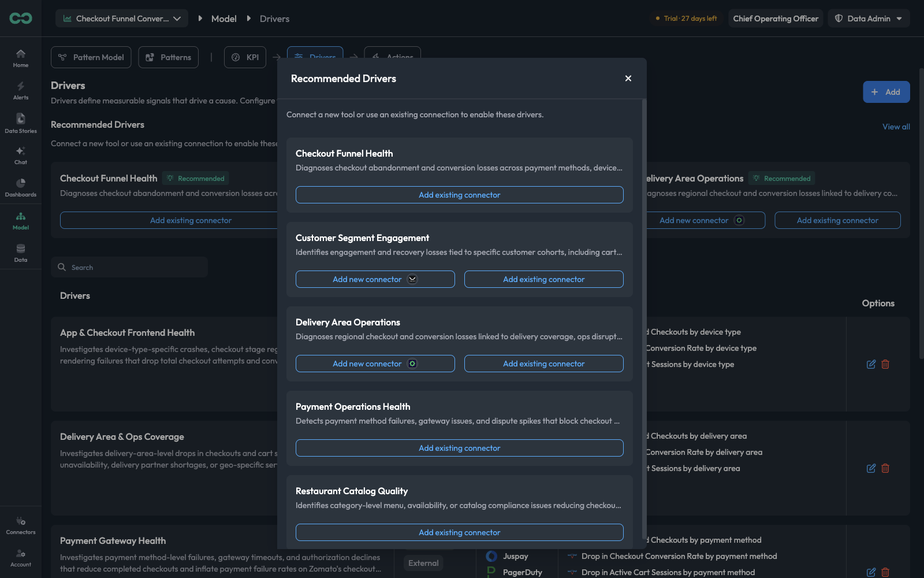
Task: Open Alerts in the sidebar
Action: 21,91
